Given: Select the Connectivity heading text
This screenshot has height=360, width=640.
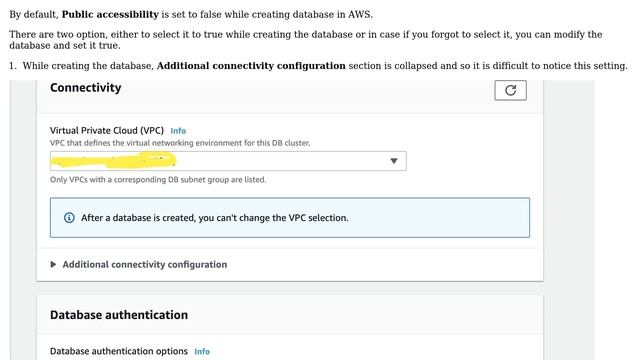Looking at the screenshot, I should [86, 87].
